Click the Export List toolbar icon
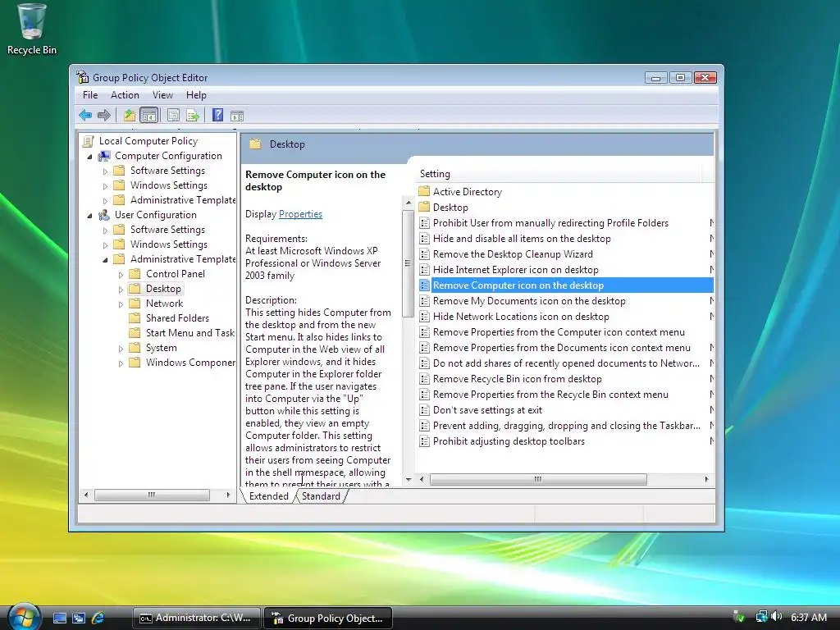The height and width of the screenshot is (630, 840). pos(192,115)
